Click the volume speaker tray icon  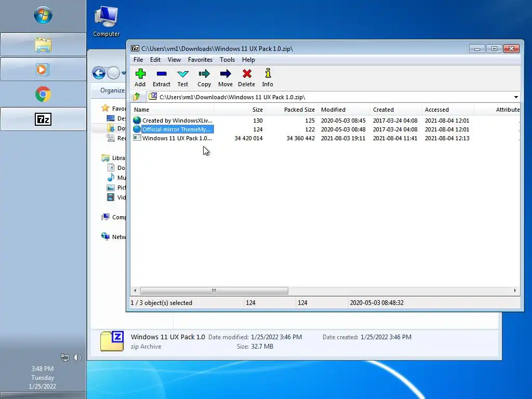[77, 357]
